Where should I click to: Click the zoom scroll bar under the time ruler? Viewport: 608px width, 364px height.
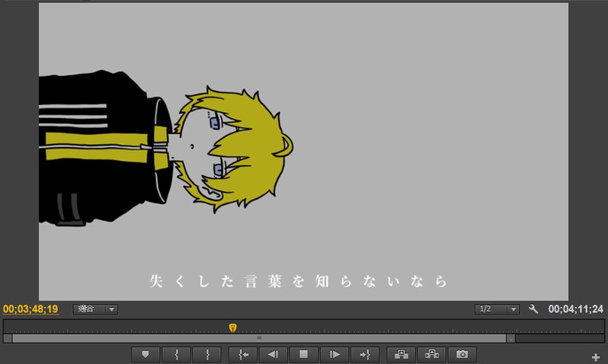tap(259, 338)
